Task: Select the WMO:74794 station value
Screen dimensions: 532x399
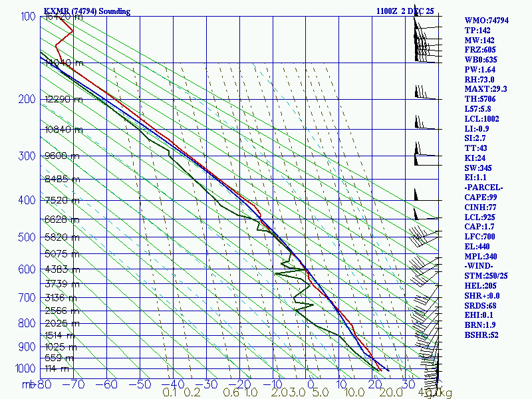Action: (x=487, y=21)
